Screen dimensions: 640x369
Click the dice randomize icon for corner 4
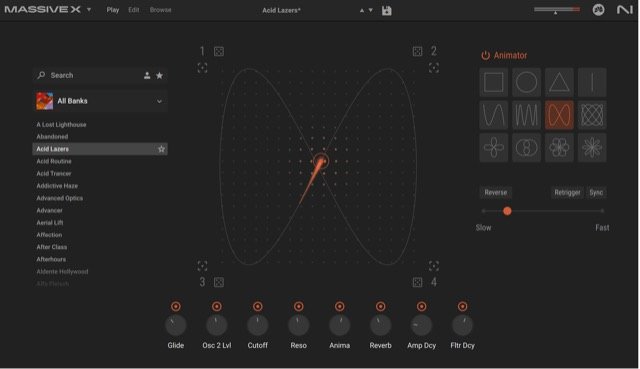point(417,282)
